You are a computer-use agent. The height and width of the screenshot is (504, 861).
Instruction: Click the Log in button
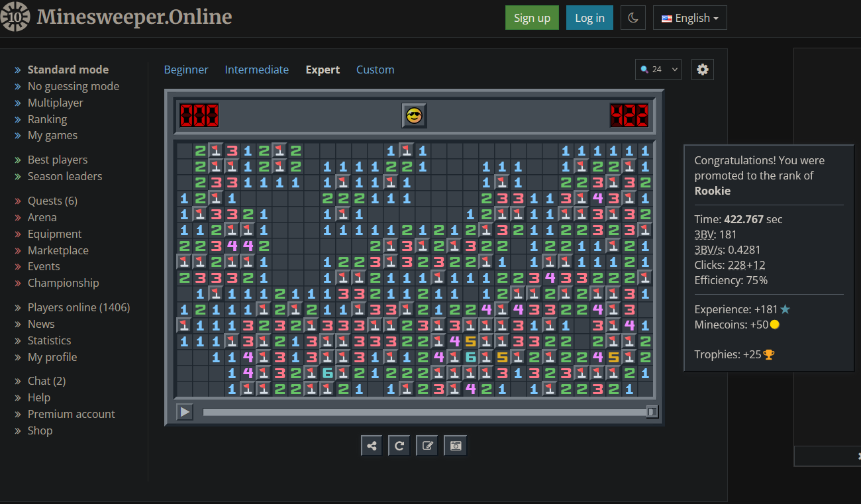pos(589,18)
